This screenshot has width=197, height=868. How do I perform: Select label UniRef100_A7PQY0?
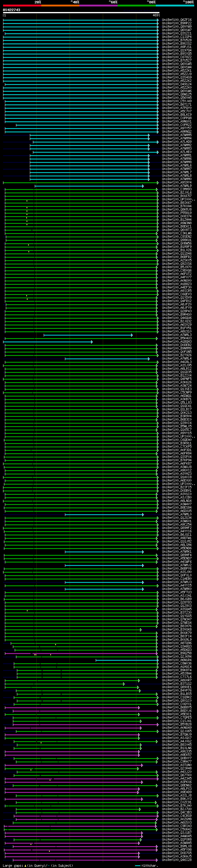point(177,108)
